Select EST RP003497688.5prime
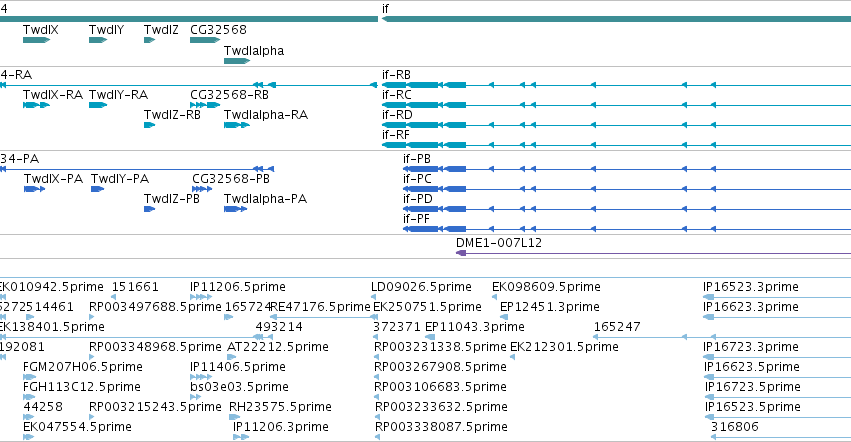Viewport: 851px width, 442px height. (94, 317)
